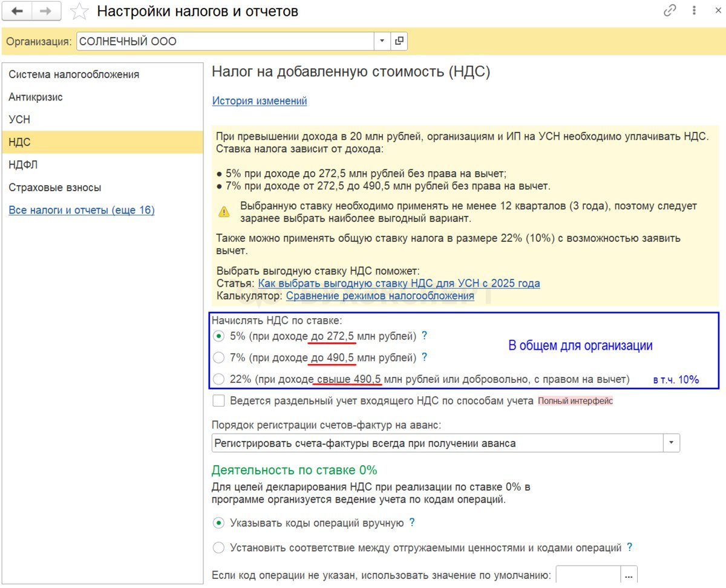
Task: Click the Налог на добавленную стоимость heading
Action: click(x=351, y=72)
